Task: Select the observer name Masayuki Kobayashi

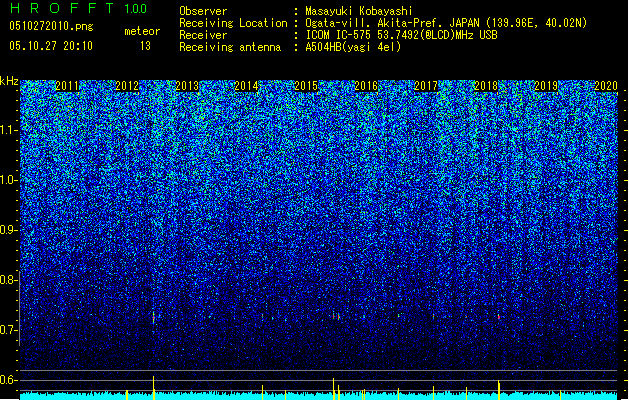Action: click(359, 11)
